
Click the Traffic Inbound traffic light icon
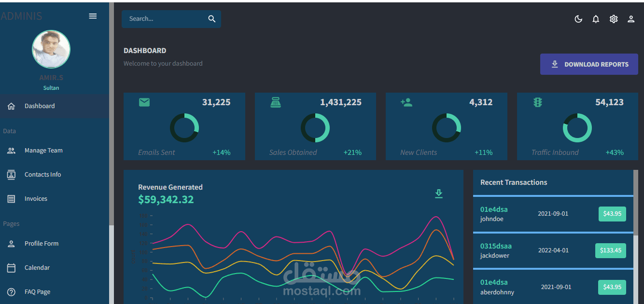coord(537,102)
